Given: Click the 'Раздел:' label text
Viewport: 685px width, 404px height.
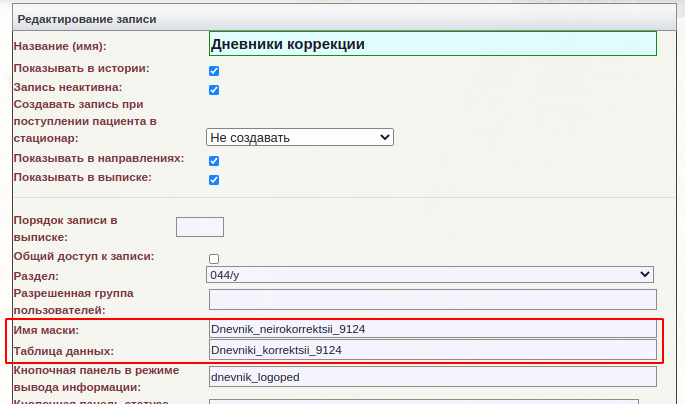Looking at the screenshot, I should point(36,276).
